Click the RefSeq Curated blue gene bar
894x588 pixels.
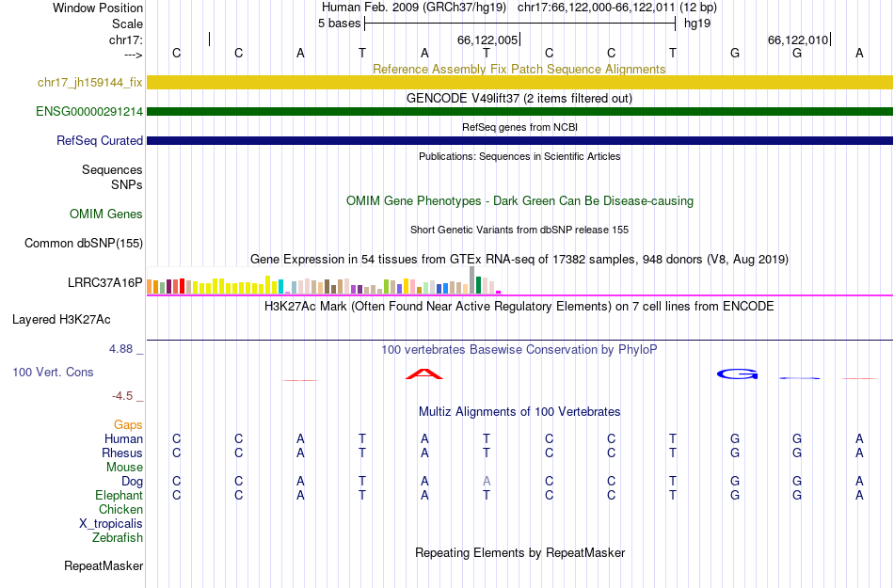pos(519,140)
